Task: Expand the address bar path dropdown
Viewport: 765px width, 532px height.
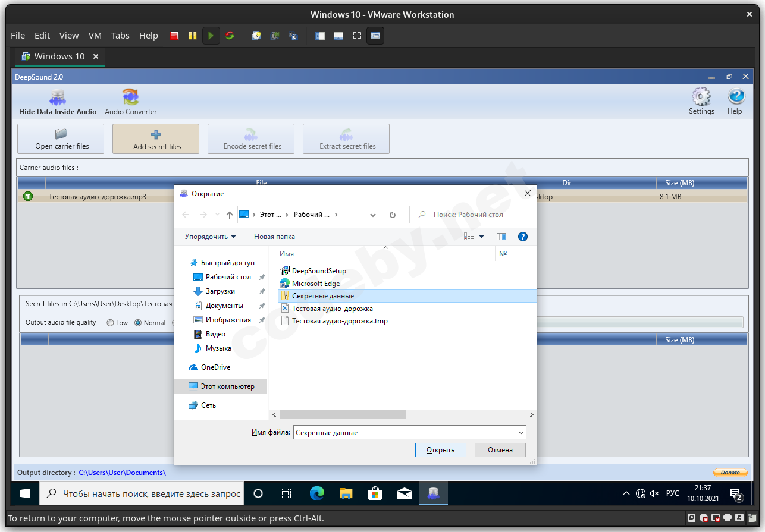Action: 373,215
